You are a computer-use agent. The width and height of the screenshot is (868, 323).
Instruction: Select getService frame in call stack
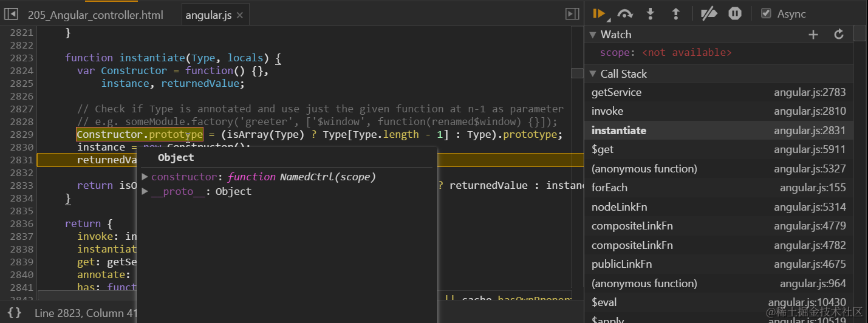click(x=616, y=92)
